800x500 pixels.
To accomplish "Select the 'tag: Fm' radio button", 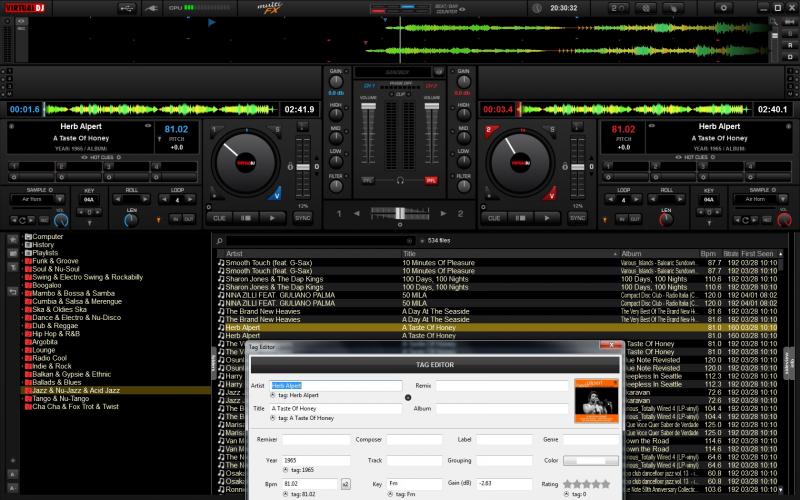I will pyautogui.click(x=390, y=494).
